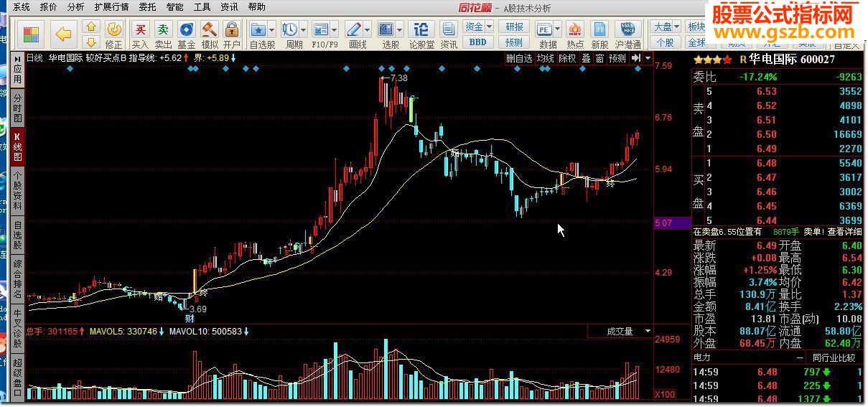The height and width of the screenshot is (407, 868).
Task: Switch to 个股资料 side tab
Action: pos(17,190)
